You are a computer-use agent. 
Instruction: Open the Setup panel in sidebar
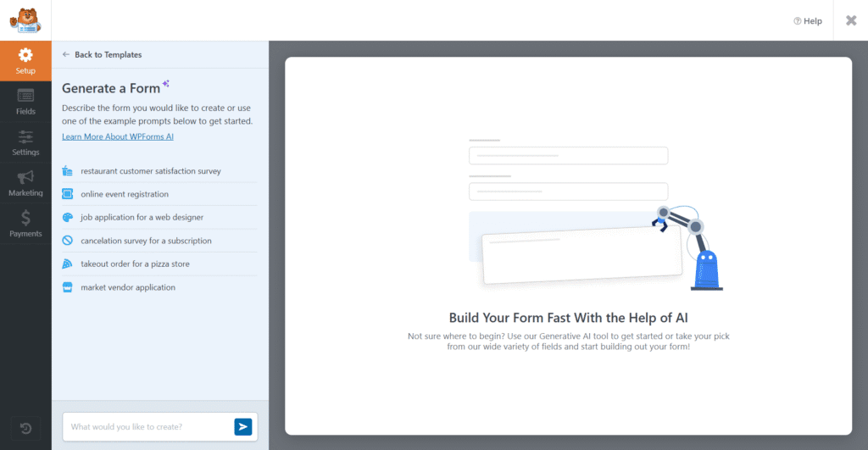point(25,61)
